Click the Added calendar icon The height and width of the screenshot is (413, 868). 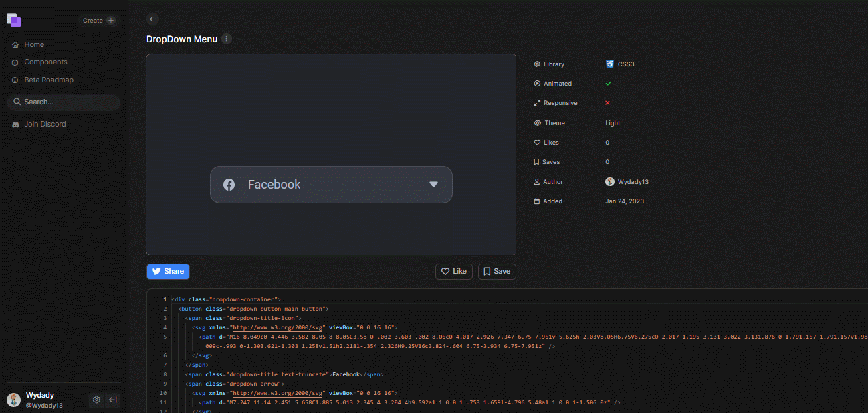(537, 201)
